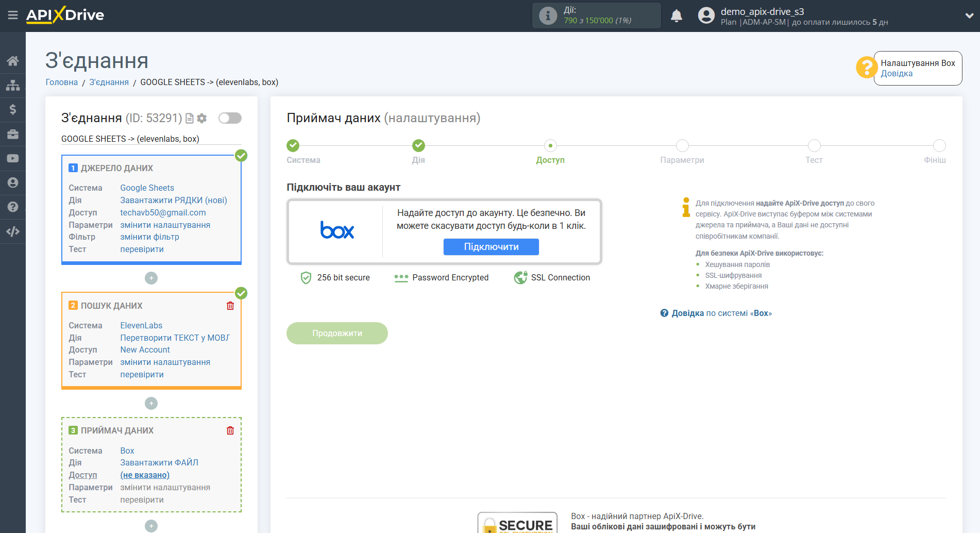Open the Home icon in the sidebar
The height and width of the screenshot is (533, 980).
13,61
